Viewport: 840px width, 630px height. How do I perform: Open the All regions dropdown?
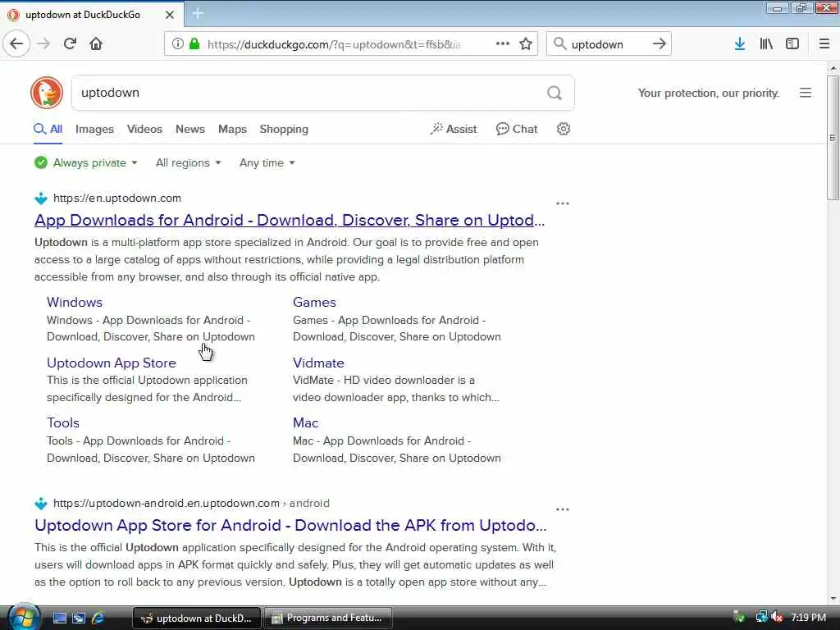(188, 163)
